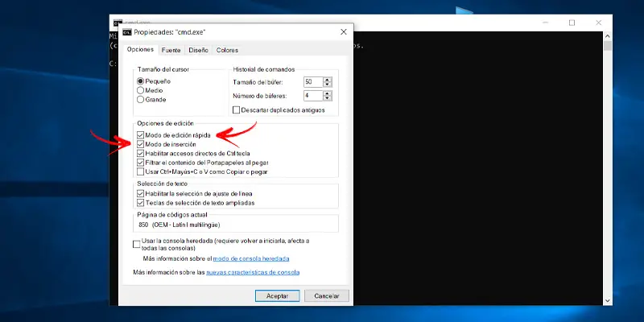Close the cmd window behind the dialog
Screen dimensions: 644x322
coord(598,23)
